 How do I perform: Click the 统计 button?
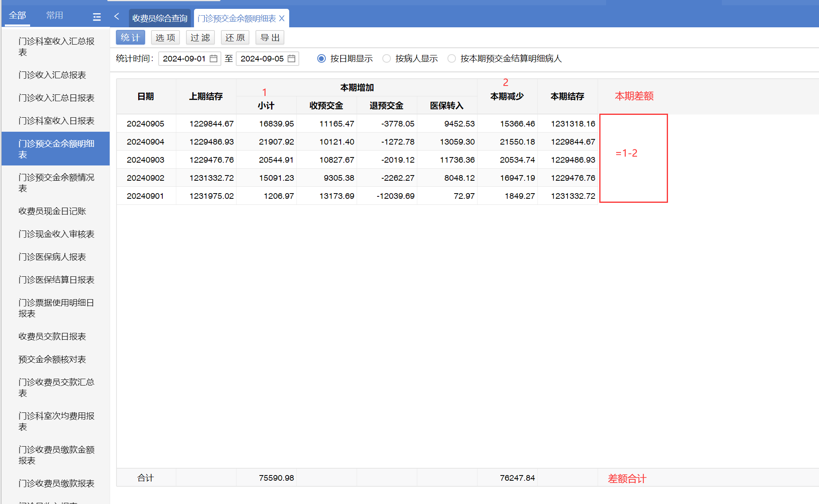click(130, 38)
